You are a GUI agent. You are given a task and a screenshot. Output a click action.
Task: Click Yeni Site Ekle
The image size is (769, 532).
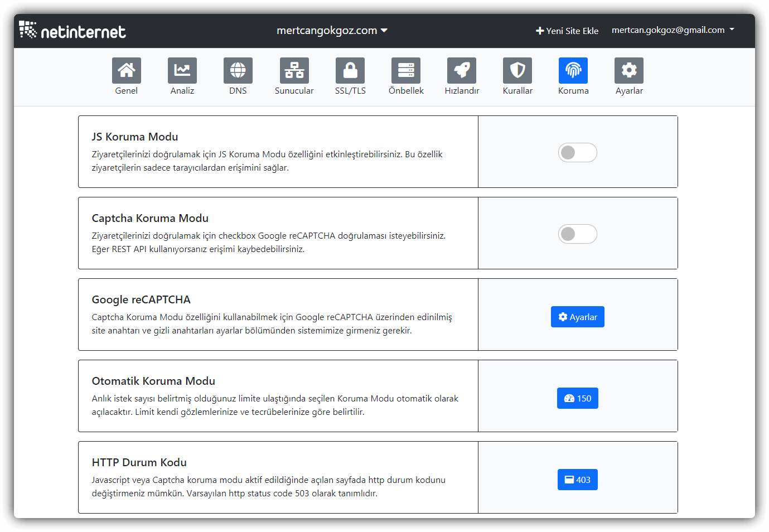[x=567, y=31]
